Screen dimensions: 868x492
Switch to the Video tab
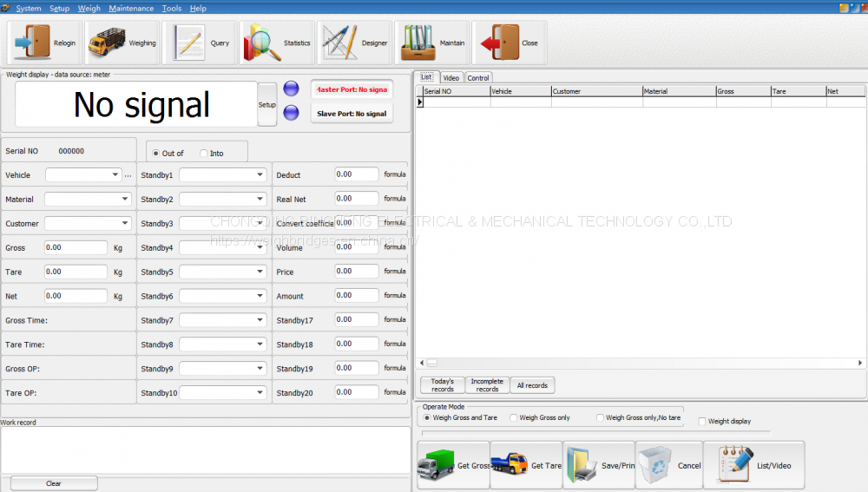tap(451, 78)
